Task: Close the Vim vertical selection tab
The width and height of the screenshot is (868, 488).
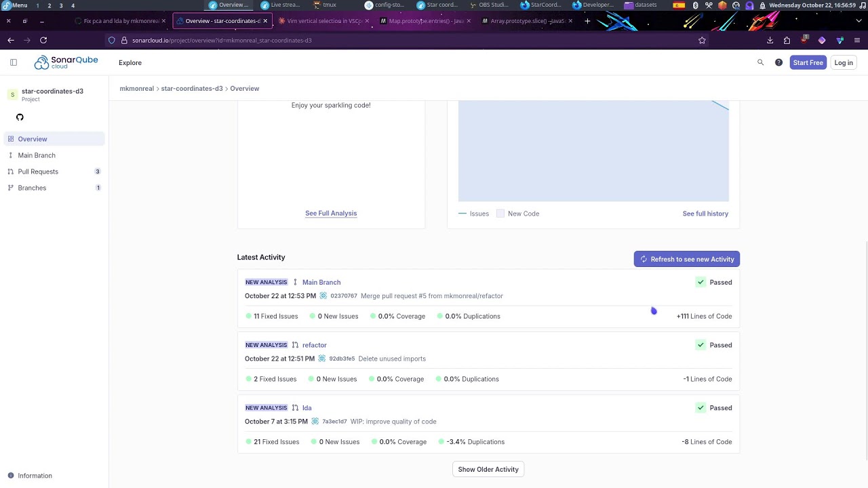Action: [x=368, y=21]
